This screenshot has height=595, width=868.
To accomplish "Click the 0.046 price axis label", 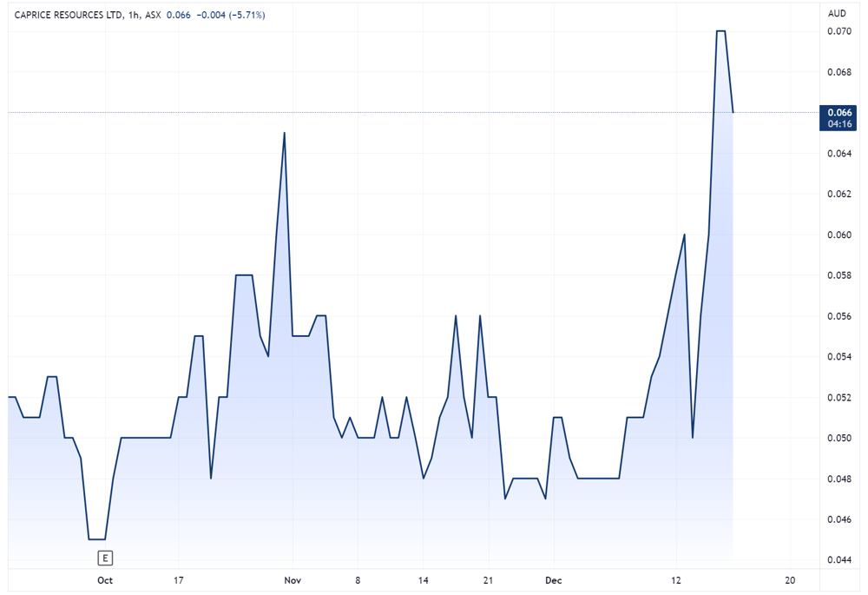I will pos(839,519).
